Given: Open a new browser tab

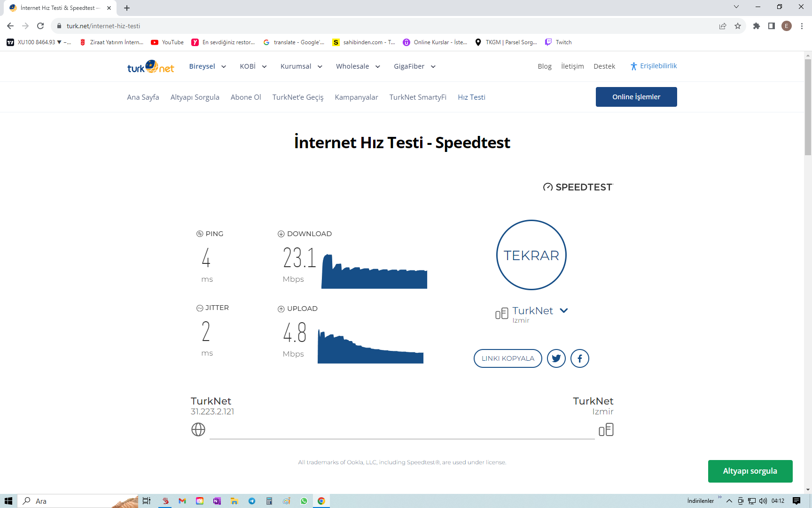Looking at the screenshot, I should [127, 8].
